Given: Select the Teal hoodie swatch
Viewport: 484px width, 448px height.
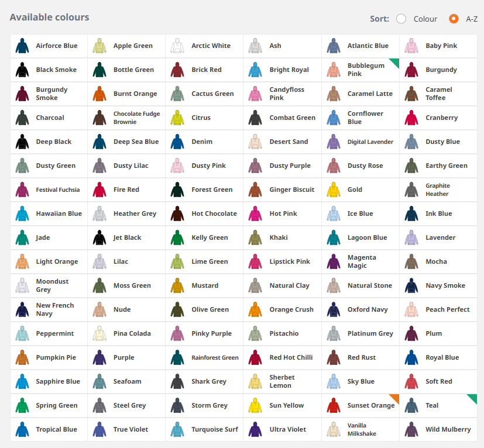Looking at the screenshot, I should pyautogui.click(x=438, y=405).
